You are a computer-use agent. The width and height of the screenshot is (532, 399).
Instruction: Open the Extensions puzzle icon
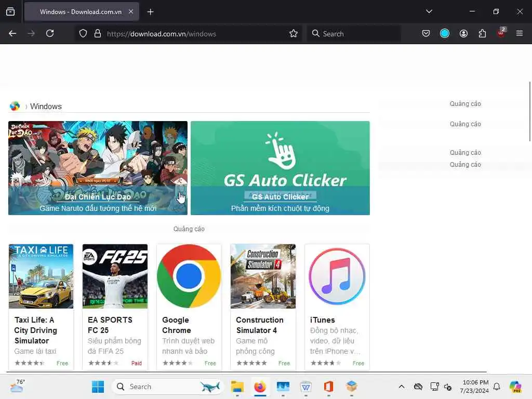click(x=482, y=33)
